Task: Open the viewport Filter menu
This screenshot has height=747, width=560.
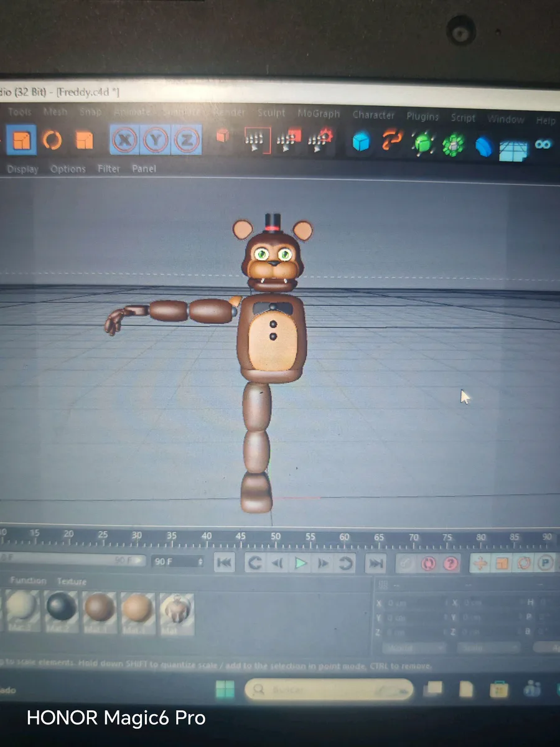Action: click(109, 169)
